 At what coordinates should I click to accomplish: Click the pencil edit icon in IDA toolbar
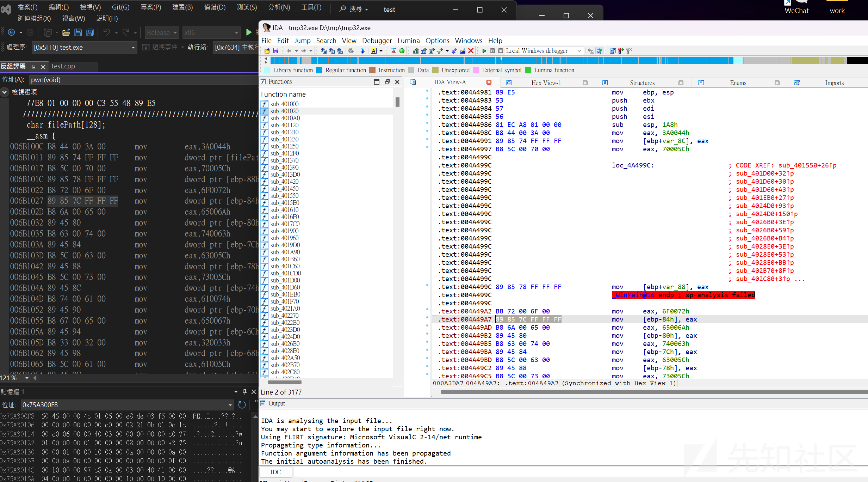point(463,51)
